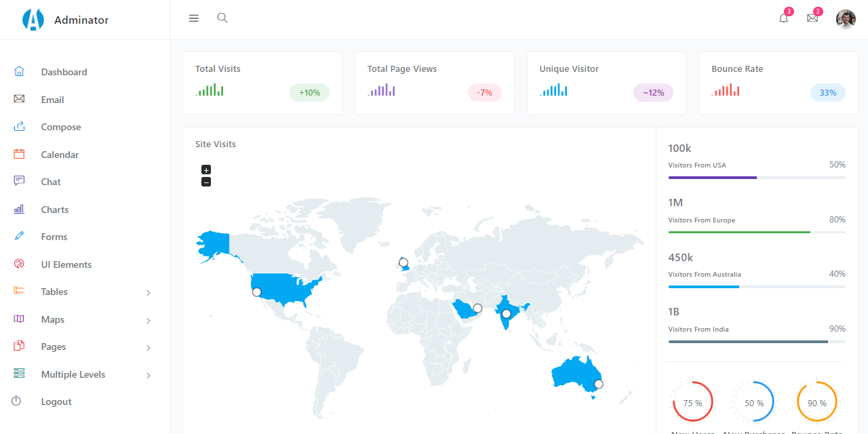Click the Adminator logo icon
Viewport: 868px width, 434px height.
(x=33, y=20)
